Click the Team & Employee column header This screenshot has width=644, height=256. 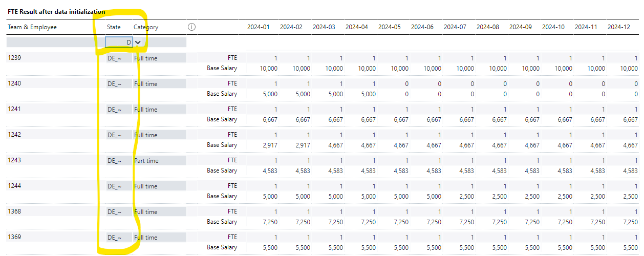32,27
